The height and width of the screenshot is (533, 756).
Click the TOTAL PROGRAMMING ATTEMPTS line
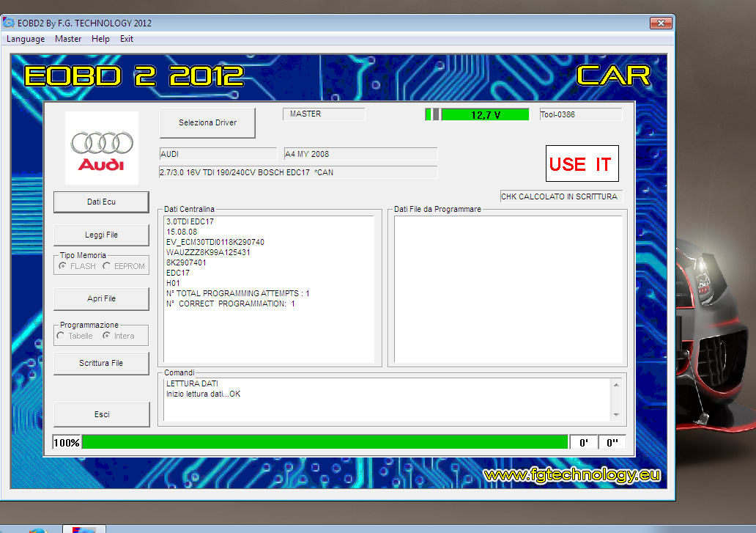pos(238,293)
